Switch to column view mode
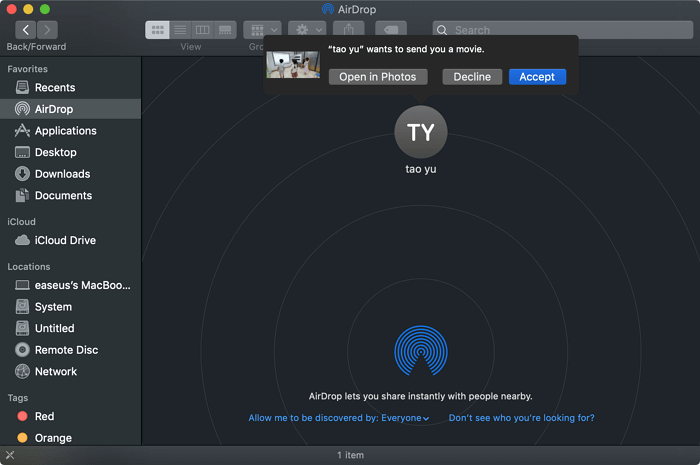Screen dimensions: 700x465 tap(203, 30)
